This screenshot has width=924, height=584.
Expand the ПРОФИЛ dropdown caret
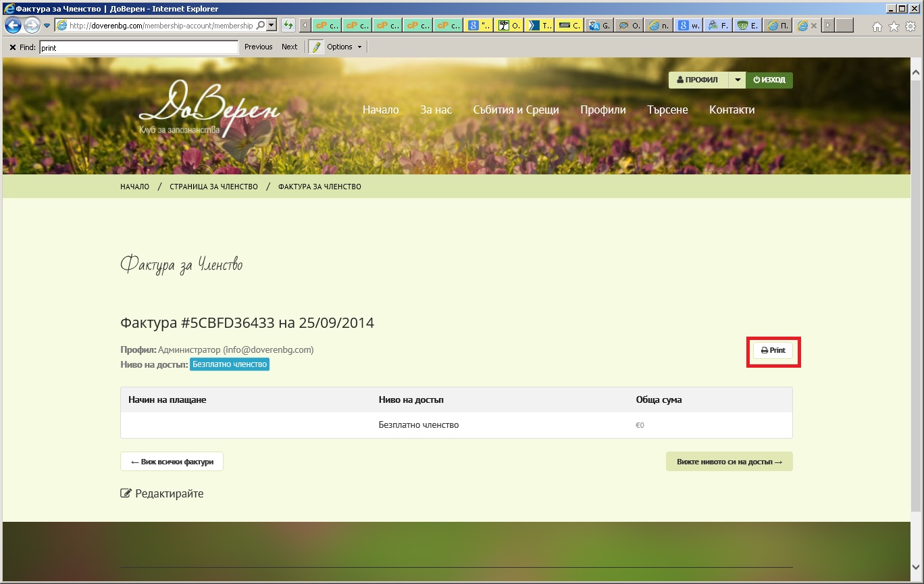point(737,80)
